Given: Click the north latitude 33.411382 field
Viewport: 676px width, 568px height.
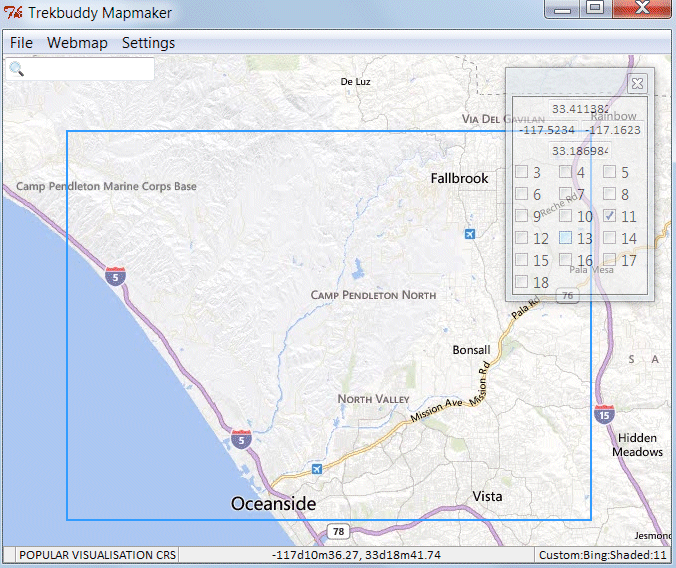Looking at the screenshot, I should (x=580, y=109).
